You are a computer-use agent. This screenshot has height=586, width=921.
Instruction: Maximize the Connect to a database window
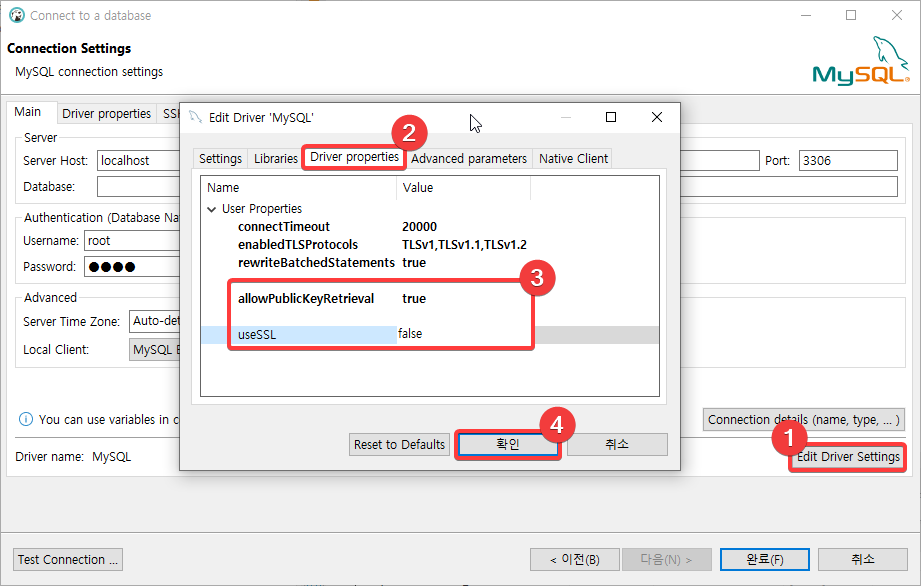851,15
